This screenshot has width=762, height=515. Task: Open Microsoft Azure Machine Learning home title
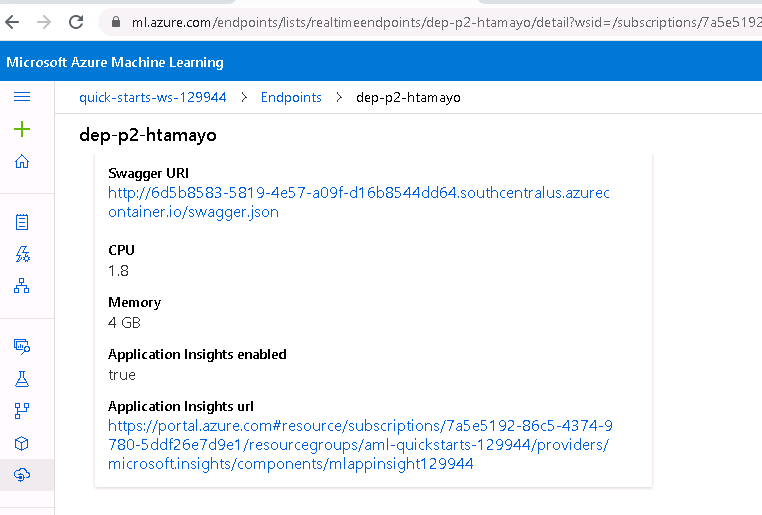115,62
